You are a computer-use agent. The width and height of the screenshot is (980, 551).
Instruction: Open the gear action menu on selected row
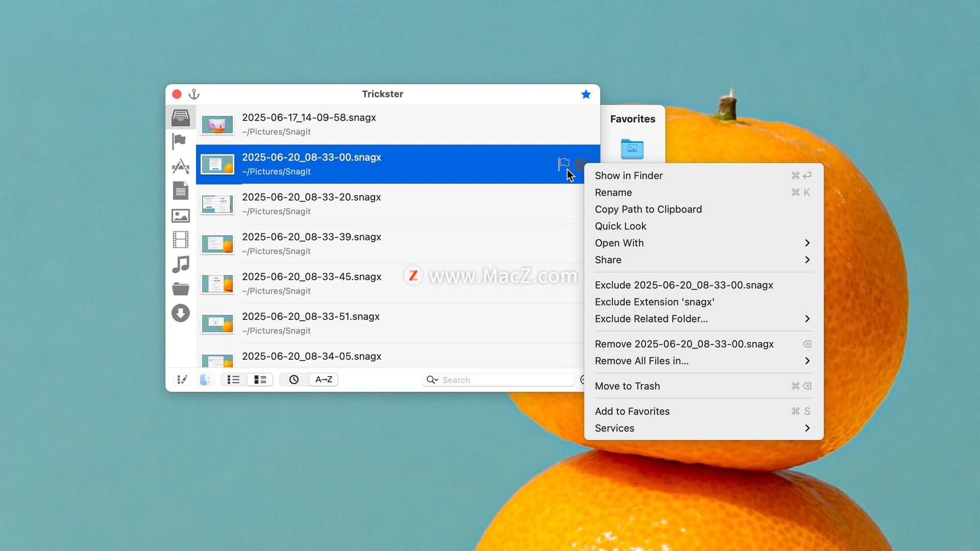pyautogui.click(x=580, y=164)
